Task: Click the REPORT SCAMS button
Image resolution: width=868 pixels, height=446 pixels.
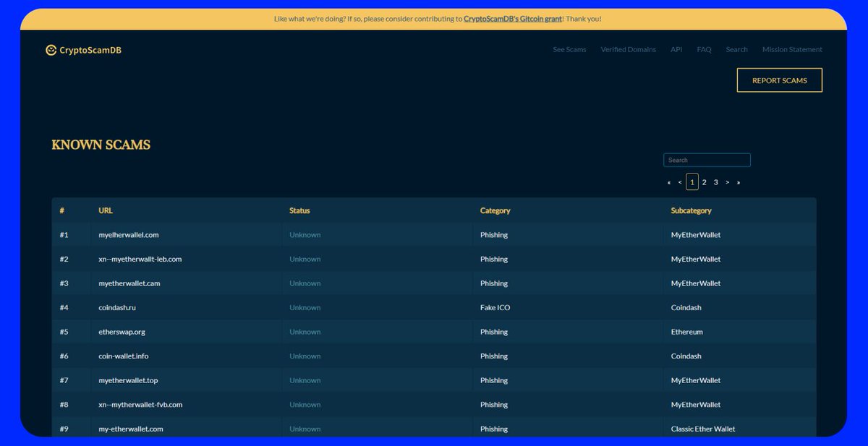Action: (779, 80)
